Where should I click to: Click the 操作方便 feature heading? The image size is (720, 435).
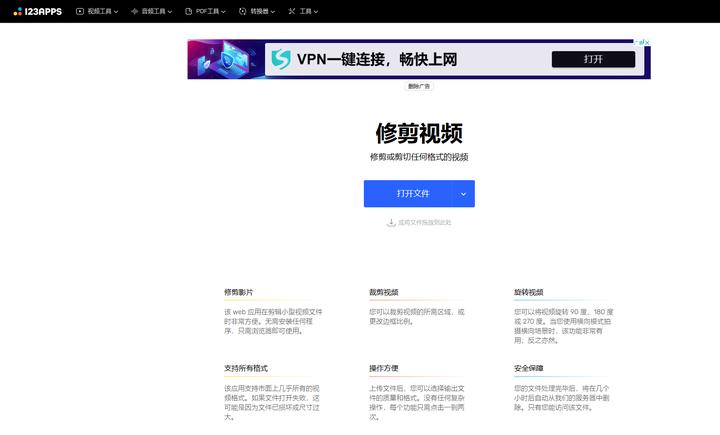pos(383,368)
